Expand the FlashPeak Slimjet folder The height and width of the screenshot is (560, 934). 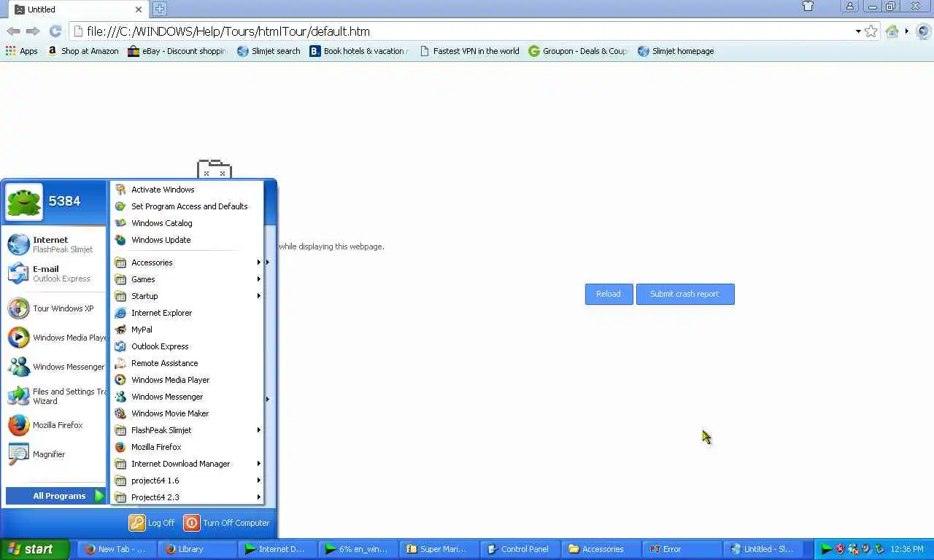tap(187, 430)
